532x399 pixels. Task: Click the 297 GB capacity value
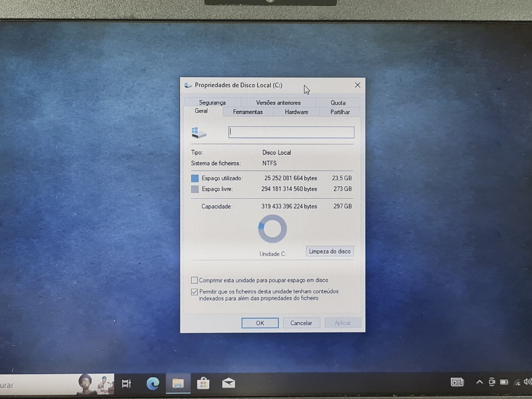click(342, 206)
